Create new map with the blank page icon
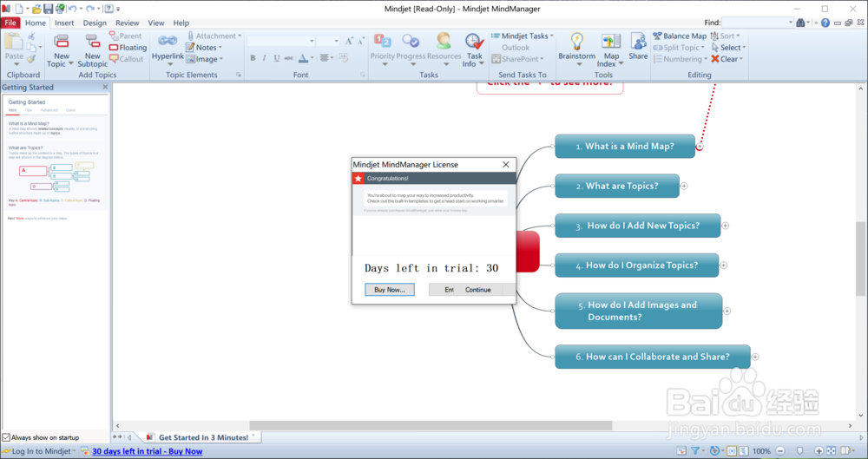868x459 pixels. (19, 9)
